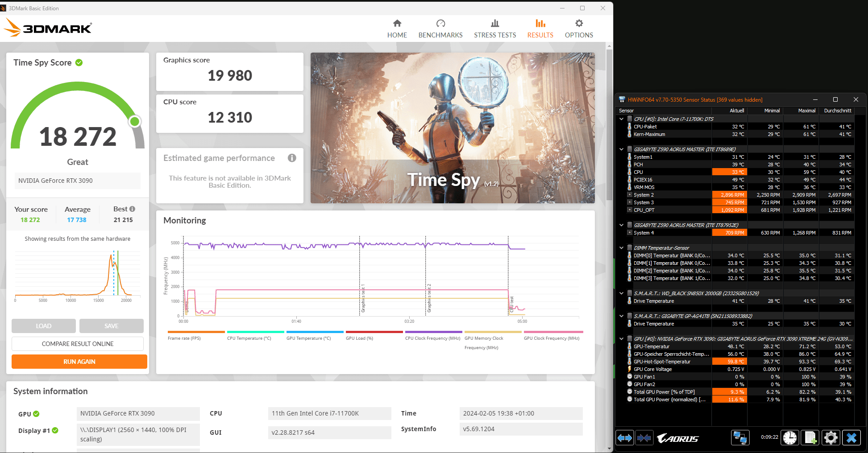Screen dimensions: 868x453
Task: Click the HWiNFO shrink columns arrows icon
Action: click(x=644, y=438)
